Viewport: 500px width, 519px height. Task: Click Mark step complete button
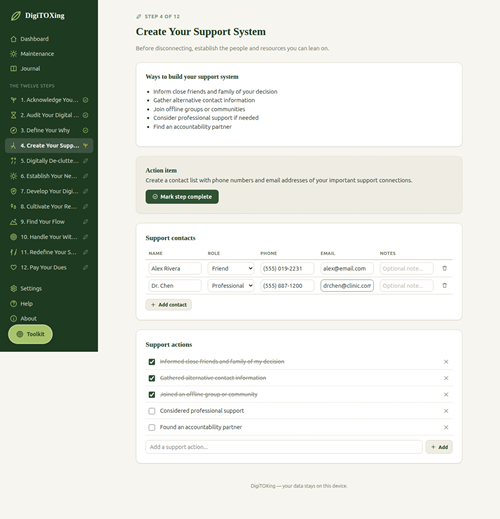[182, 197]
